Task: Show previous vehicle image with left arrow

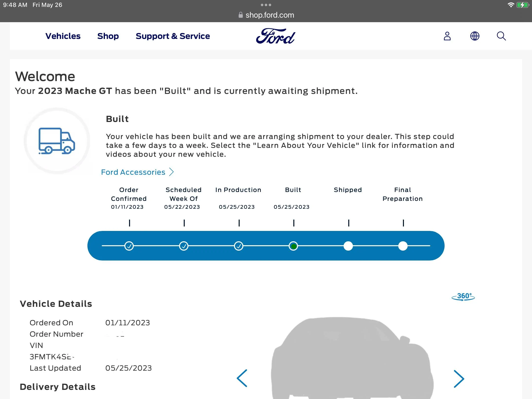Action: click(242, 378)
